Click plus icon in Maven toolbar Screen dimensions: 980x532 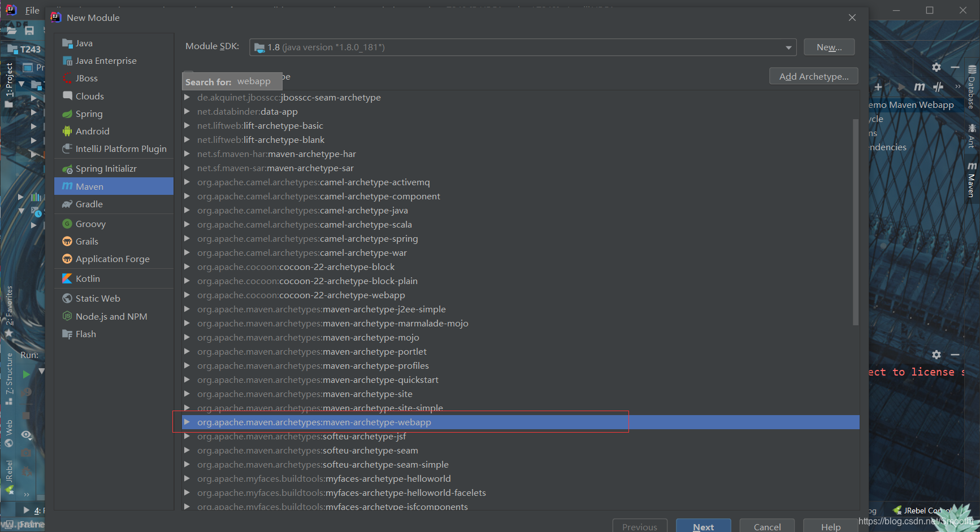click(x=878, y=86)
